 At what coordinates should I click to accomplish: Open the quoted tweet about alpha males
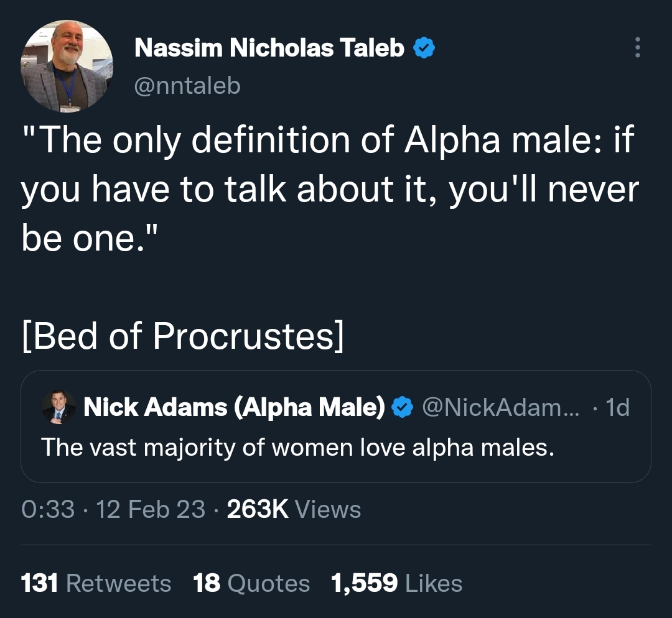point(336,427)
